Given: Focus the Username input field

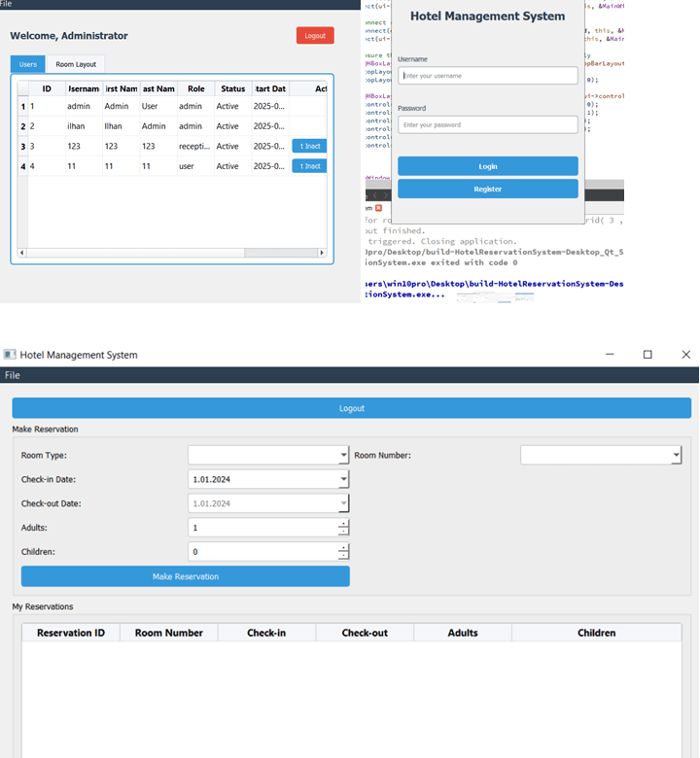Looking at the screenshot, I should (x=488, y=76).
